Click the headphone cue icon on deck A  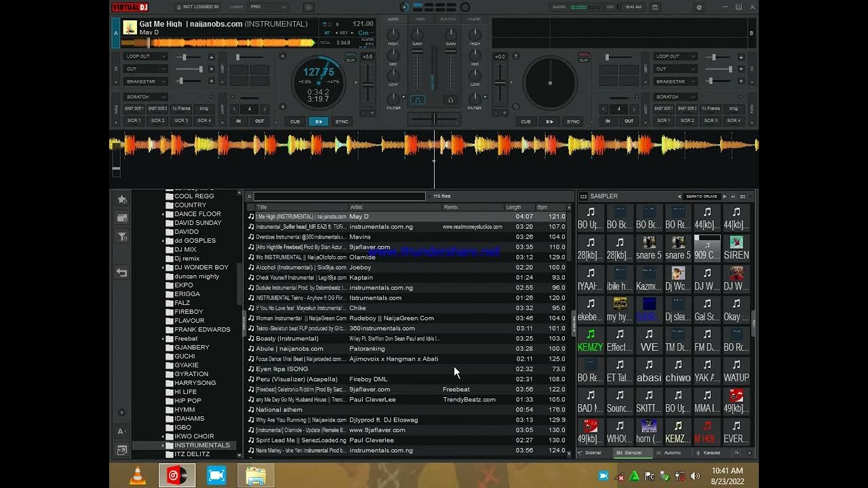click(x=418, y=100)
